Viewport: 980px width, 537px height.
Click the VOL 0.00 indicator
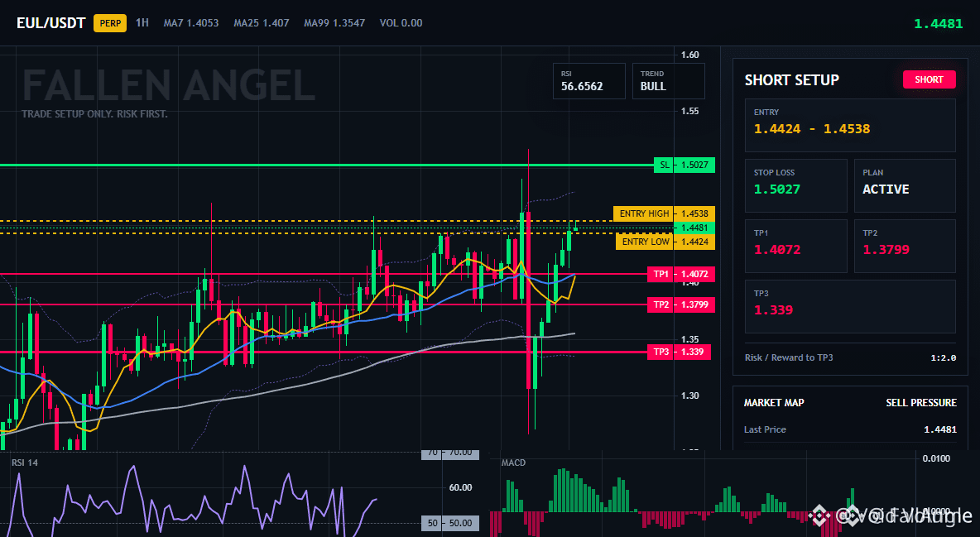401,23
